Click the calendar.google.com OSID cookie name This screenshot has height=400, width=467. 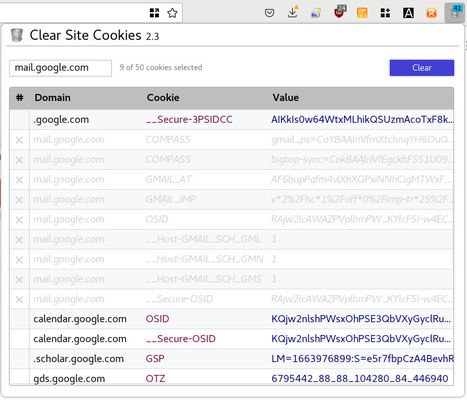pos(157,319)
